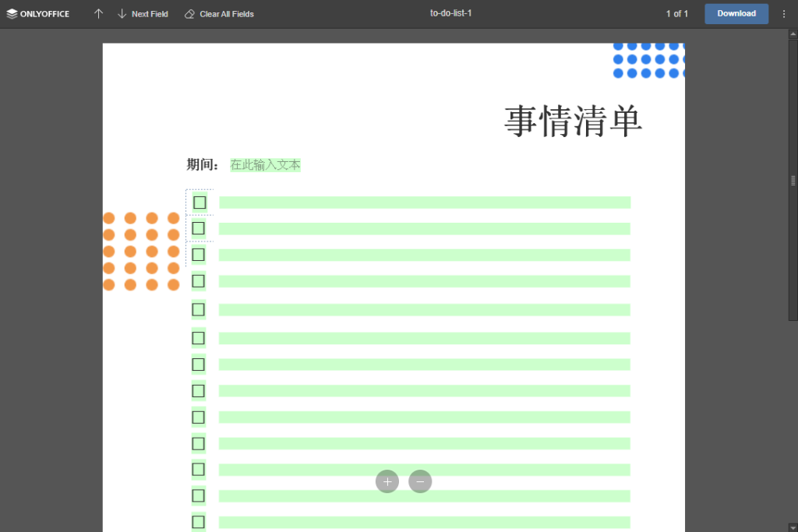Click the scrollbar up arrow
Image resolution: width=798 pixels, height=532 pixels.
(x=792, y=32)
